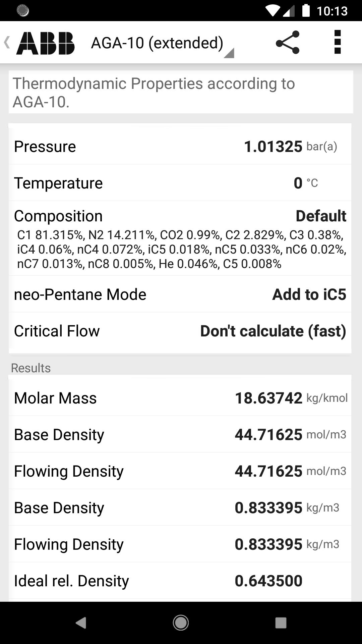Share the calculation results
362x644 pixels.
[x=287, y=43]
